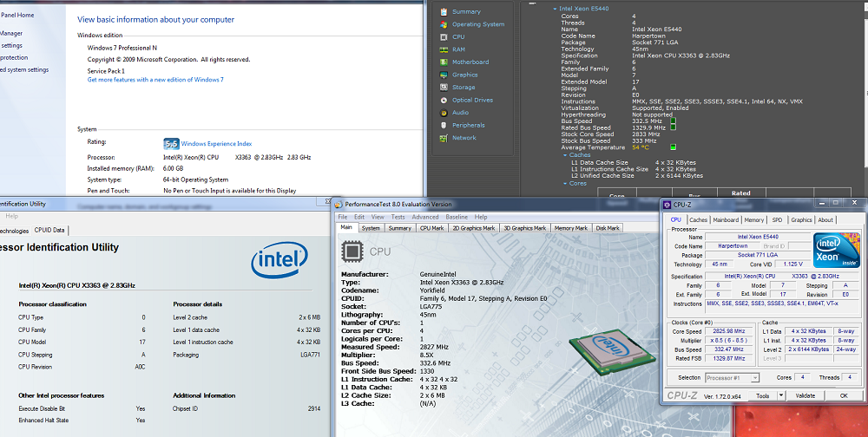Image resolution: width=868 pixels, height=437 pixels.
Task: Click the blue Intel logo in Processor Identification Utility
Action: pyautogui.click(x=279, y=259)
